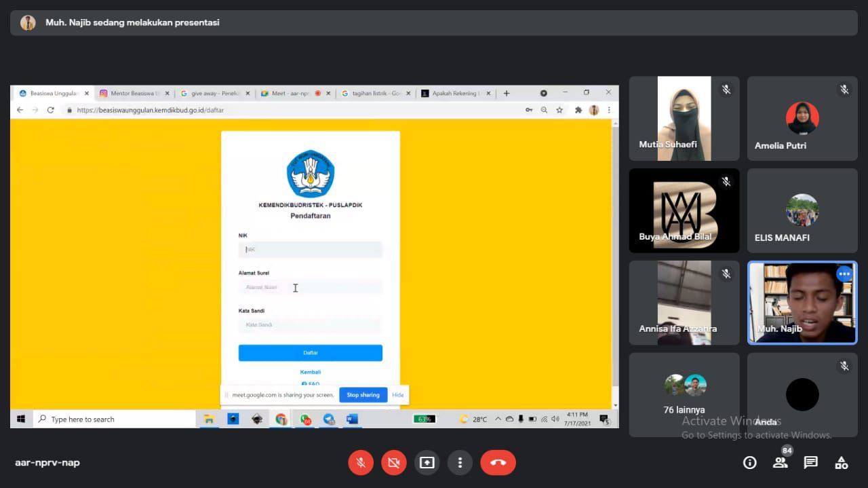Viewport: 868px width, 488px height.
Task: Open options menu on Muh. Najib tile
Action: [844, 274]
